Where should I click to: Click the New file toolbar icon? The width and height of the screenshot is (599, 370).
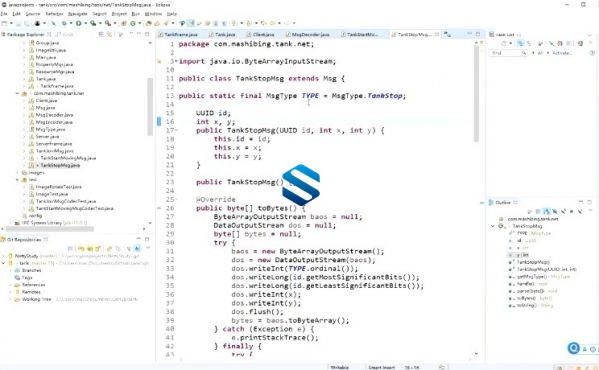click(4, 23)
